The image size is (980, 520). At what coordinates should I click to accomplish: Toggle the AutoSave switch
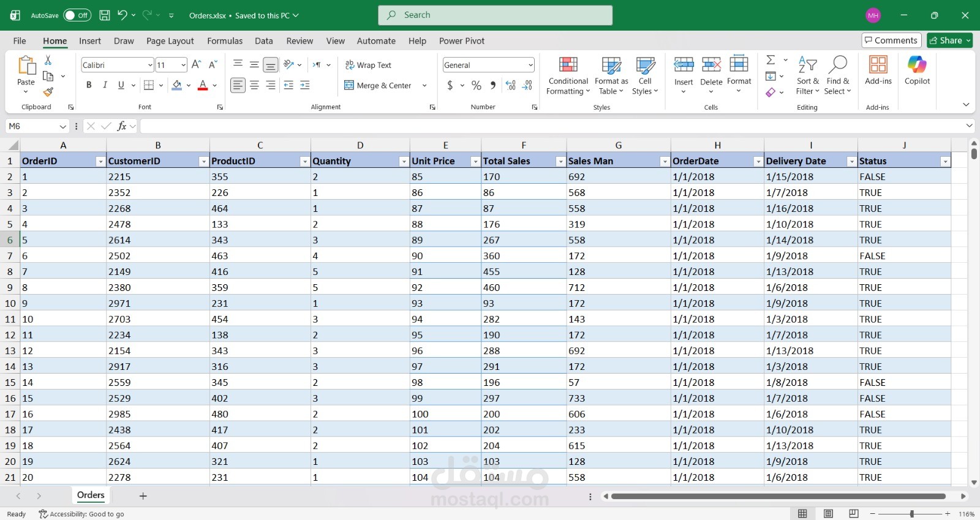click(x=77, y=15)
